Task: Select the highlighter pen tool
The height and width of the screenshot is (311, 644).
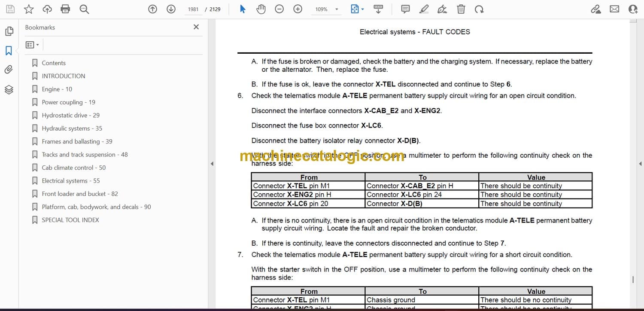Action: point(424,9)
